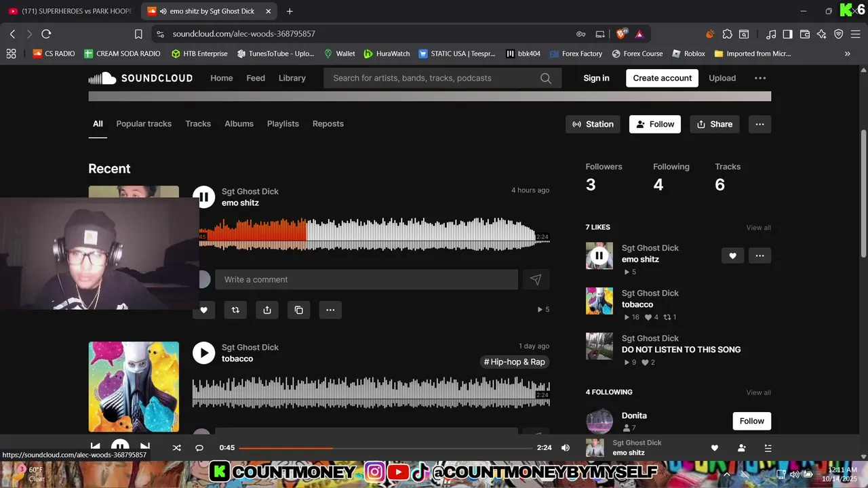Pause the emo shitz track in Recent
868x488 pixels.
click(203, 197)
